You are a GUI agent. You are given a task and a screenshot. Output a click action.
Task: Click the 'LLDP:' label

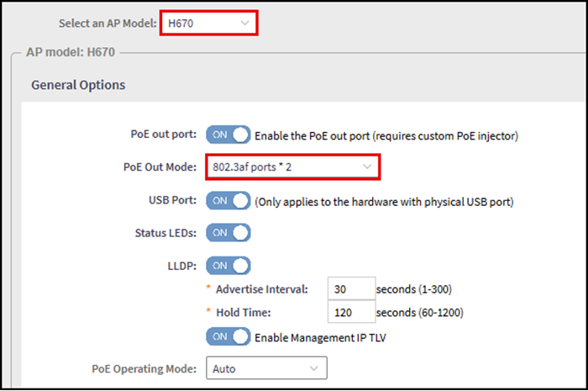coord(182,267)
